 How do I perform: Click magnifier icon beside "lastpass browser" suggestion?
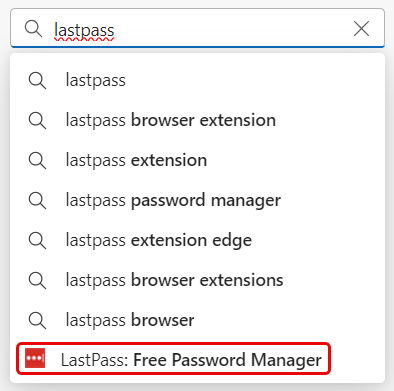[x=37, y=321]
